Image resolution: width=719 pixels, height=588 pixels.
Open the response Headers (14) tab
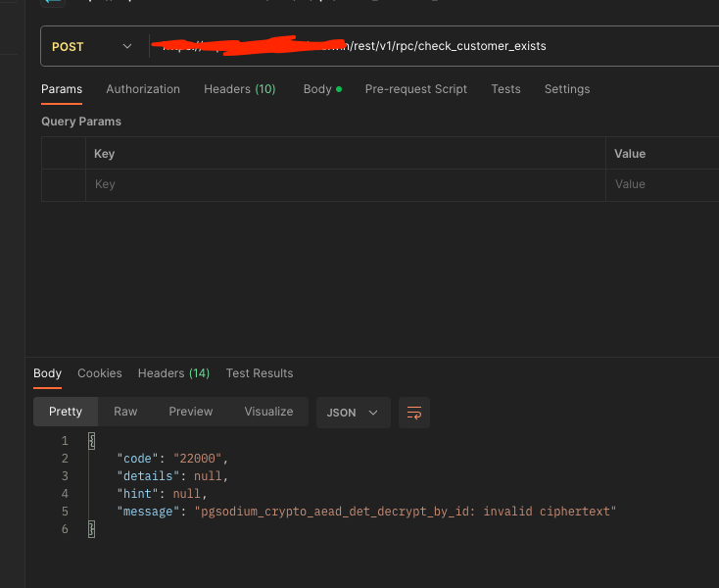tap(173, 373)
